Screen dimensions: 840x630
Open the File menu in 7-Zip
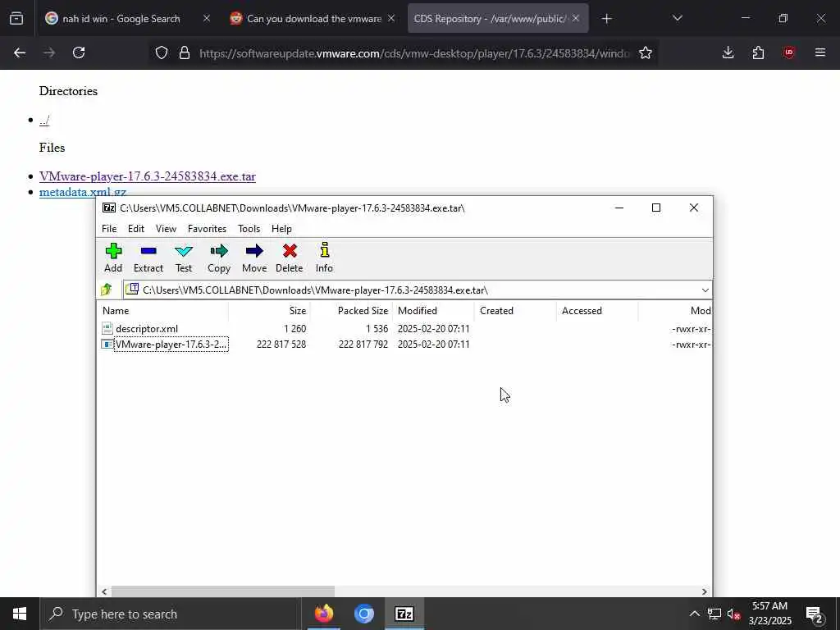click(x=109, y=229)
